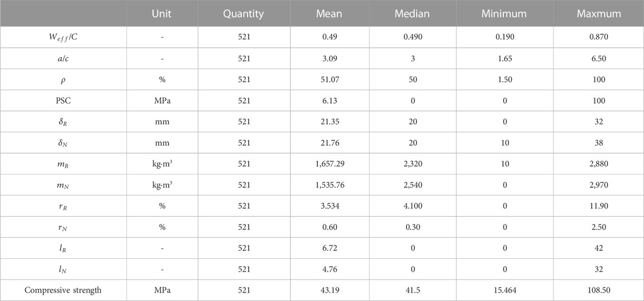Select the Maxmum column header
This screenshot has height=301, width=644.
tap(599, 14)
